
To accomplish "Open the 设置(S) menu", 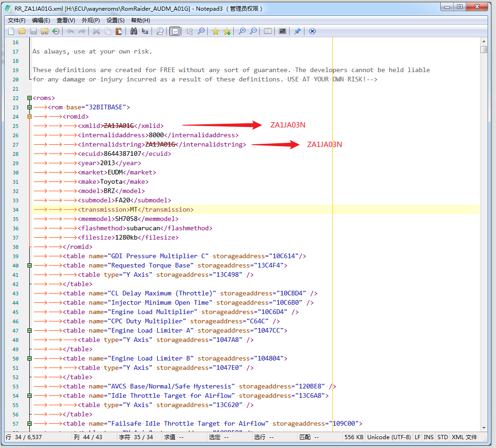I will (x=115, y=20).
